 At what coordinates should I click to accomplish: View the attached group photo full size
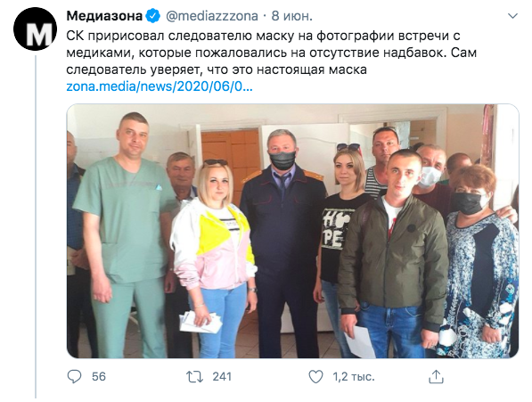pyautogui.click(x=292, y=231)
